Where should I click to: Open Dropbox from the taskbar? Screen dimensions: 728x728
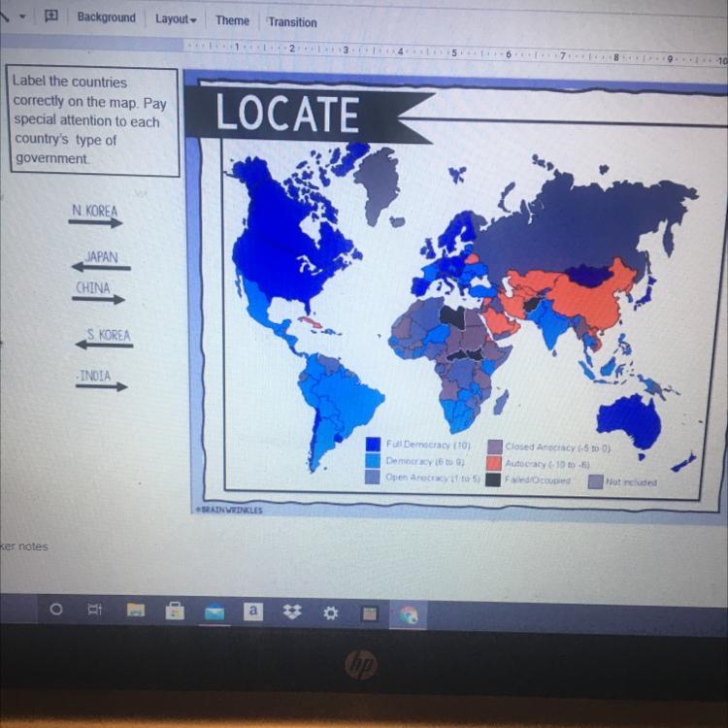[292, 612]
